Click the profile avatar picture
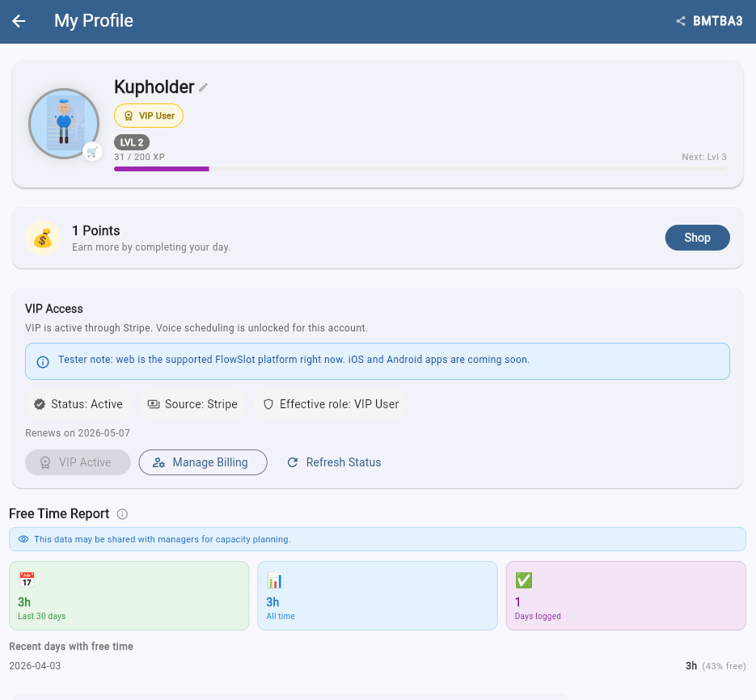The image size is (756, 700). pos(64,123)
